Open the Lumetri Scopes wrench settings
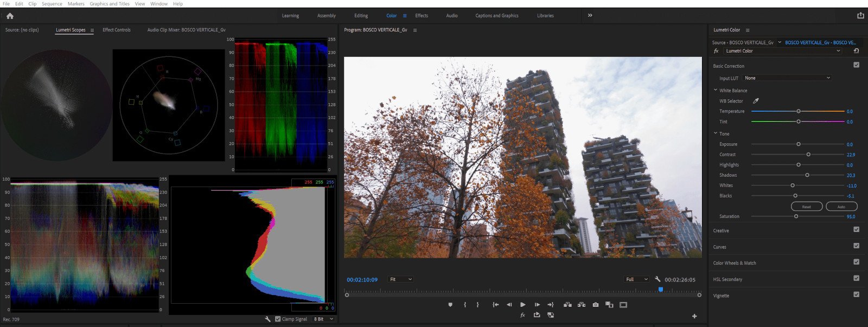868x327 pixels. coord(267,319)
